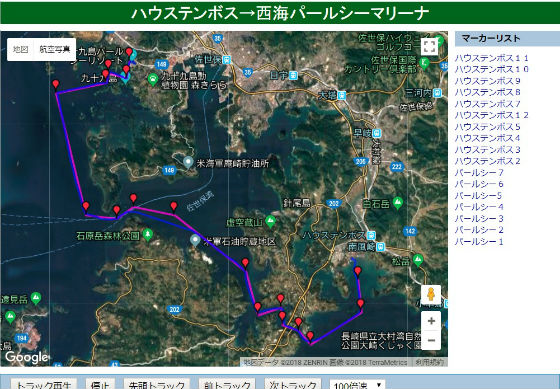This screenshot has width=560, height=389.
Task: Click the 大塔 station icon
Action: tap(342, 95)
